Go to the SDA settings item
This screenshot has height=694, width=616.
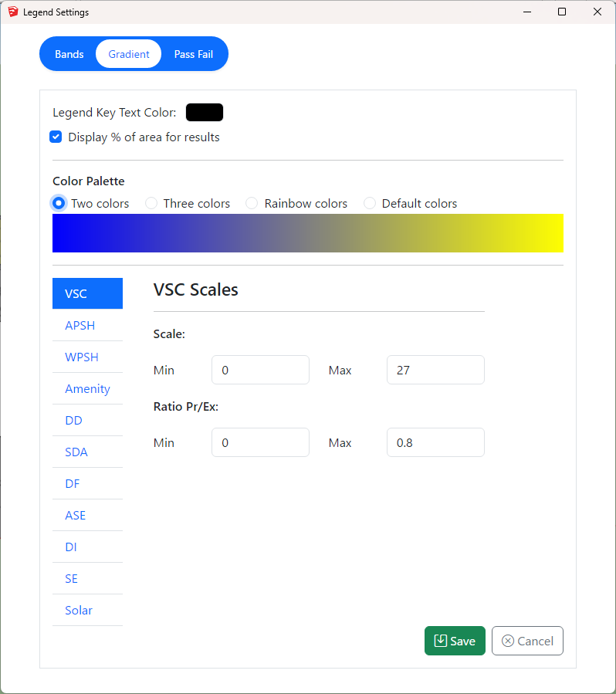76,452
